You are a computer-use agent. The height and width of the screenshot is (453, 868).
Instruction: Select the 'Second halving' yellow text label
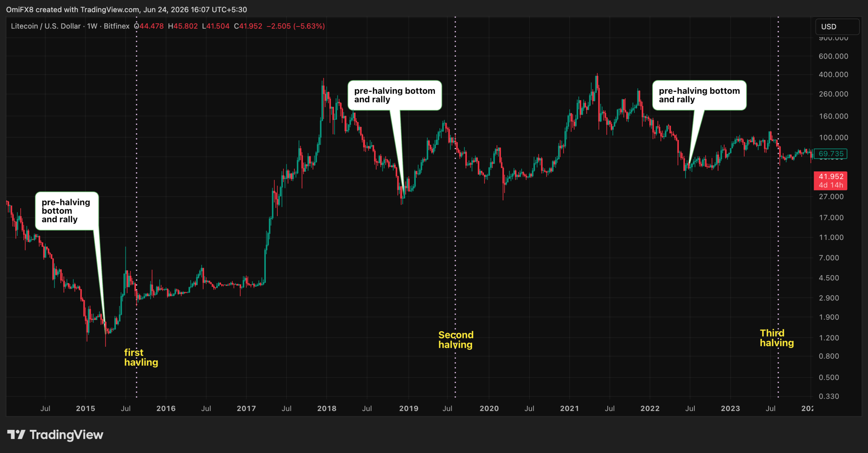pos(456,340)
